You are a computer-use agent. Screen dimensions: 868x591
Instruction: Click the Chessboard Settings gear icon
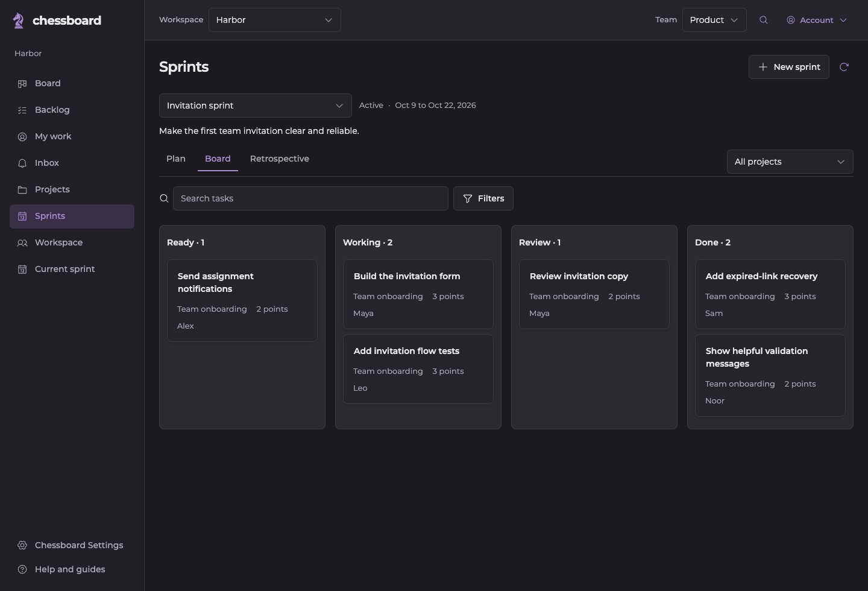point(22,545)
